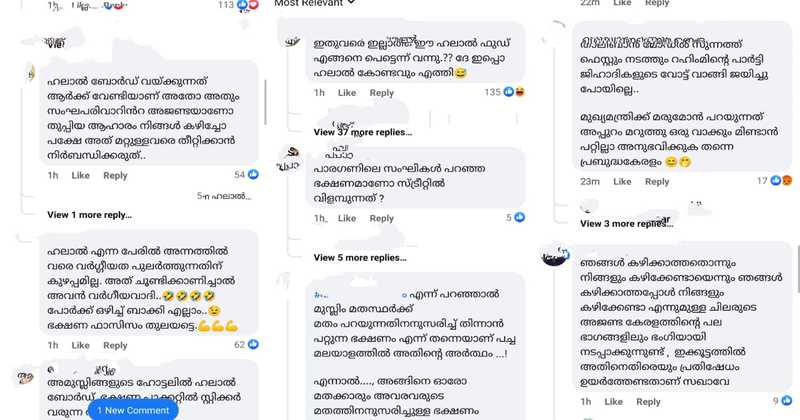Viewport: 800px width, 420px height.
Task: Expand View 1 more reply
Action: coord(89,215)
